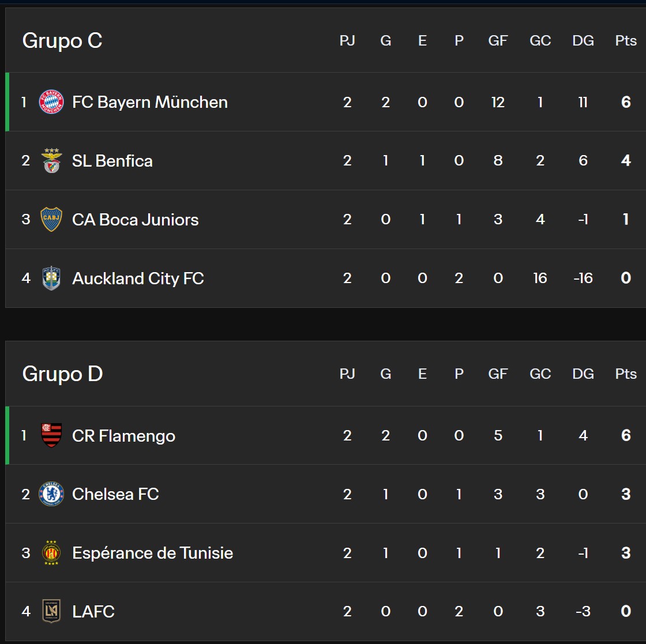
Task: Open the CR Flamengo striped crest
Action: click(51, 435)
